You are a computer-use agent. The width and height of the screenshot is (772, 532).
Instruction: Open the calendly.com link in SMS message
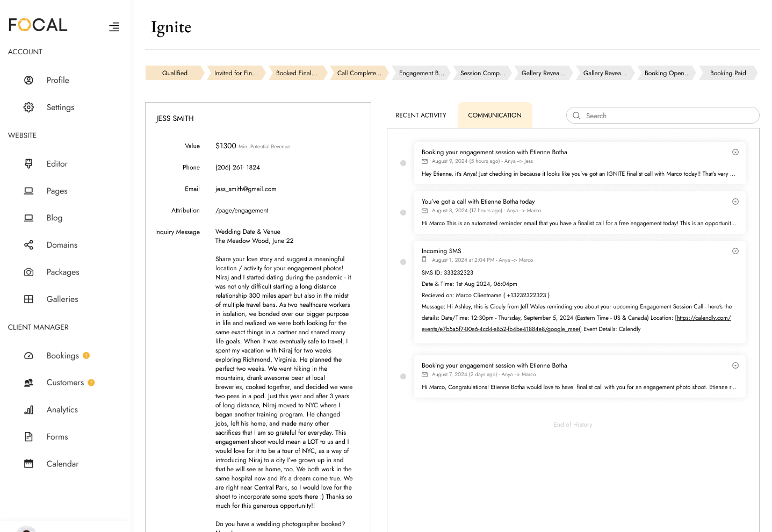(x=576, y=323)
